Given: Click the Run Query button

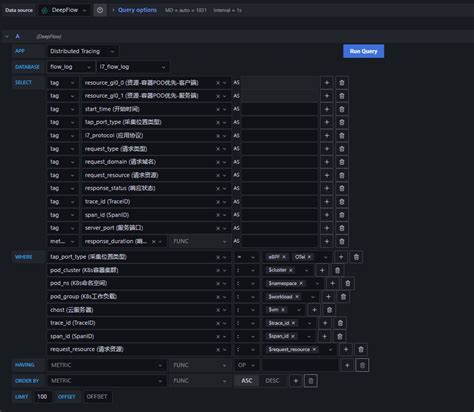Looking at the screenshot, I should (363, 51).
